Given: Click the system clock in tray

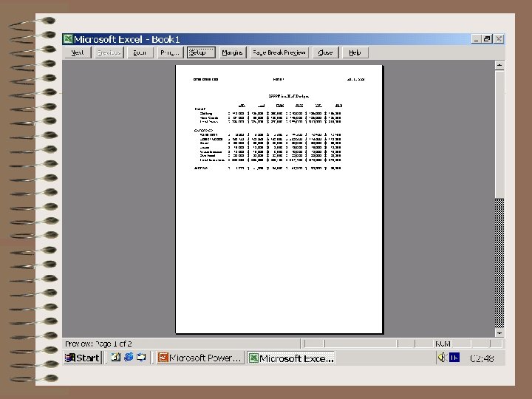Looking at the screenshot, I should 482,358.
